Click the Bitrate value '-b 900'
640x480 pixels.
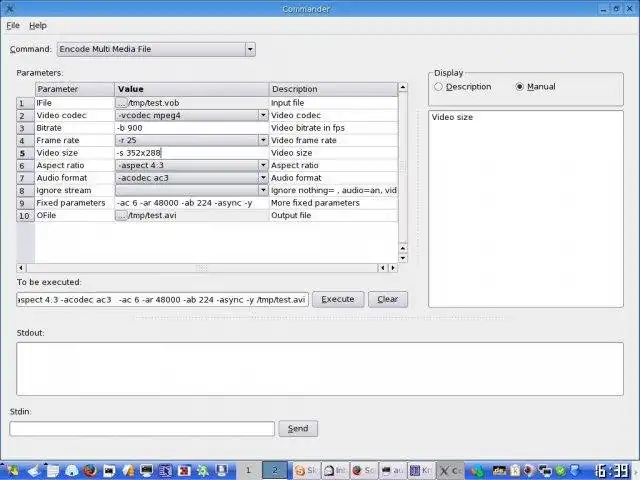tap(192, 128)
